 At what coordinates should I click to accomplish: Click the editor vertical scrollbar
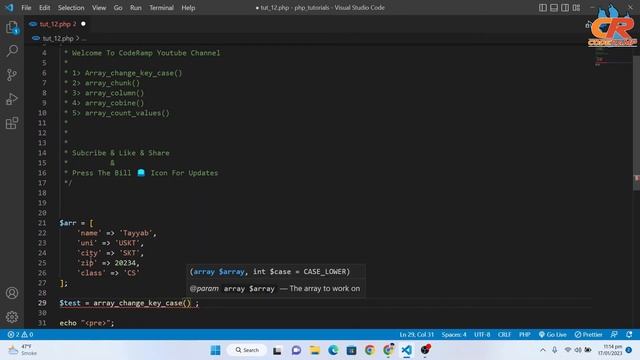[636, 122]
